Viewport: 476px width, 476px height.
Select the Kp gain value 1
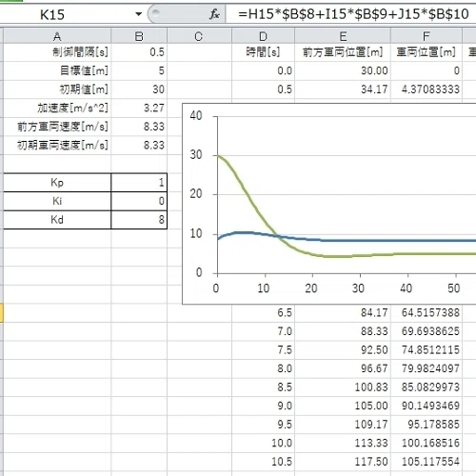pos(139,183)
